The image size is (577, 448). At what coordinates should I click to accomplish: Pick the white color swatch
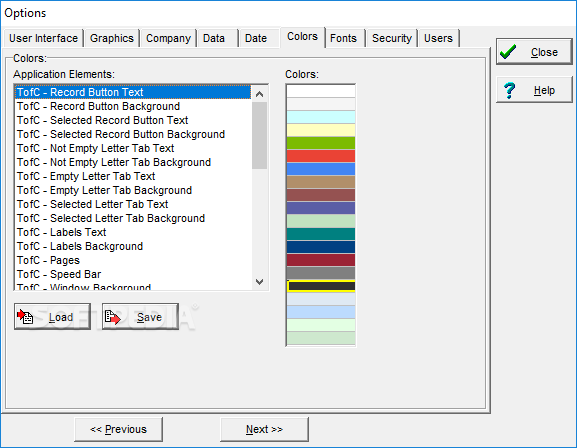pos(321,91)
